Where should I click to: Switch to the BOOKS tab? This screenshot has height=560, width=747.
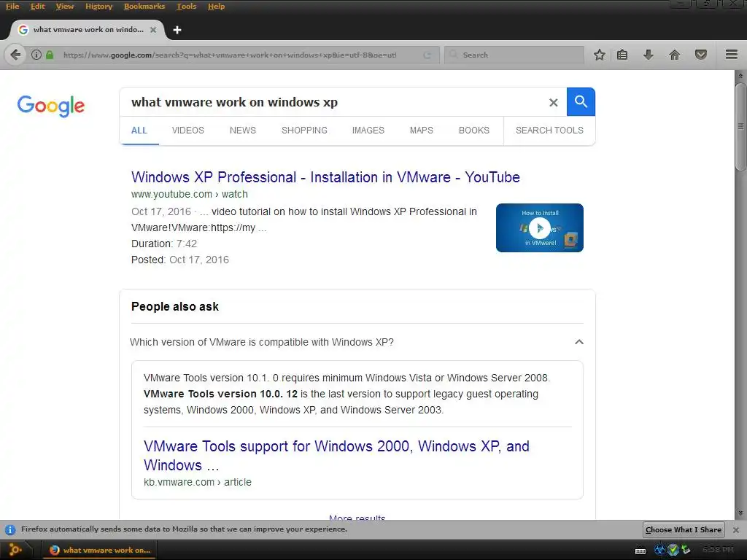point(474,131)
